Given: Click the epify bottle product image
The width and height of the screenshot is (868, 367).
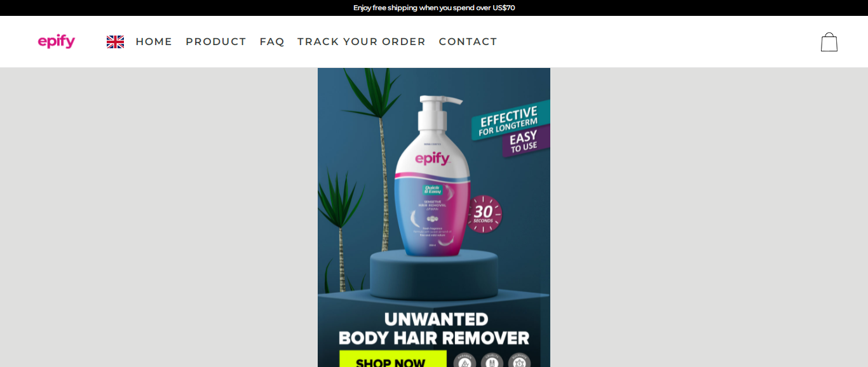Looking at the screenshot, I should click(x=432, y=177).
